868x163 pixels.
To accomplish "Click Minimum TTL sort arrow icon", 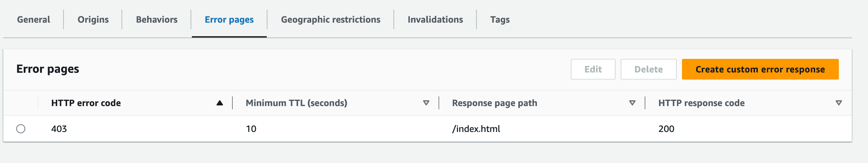I will [426, 103].
